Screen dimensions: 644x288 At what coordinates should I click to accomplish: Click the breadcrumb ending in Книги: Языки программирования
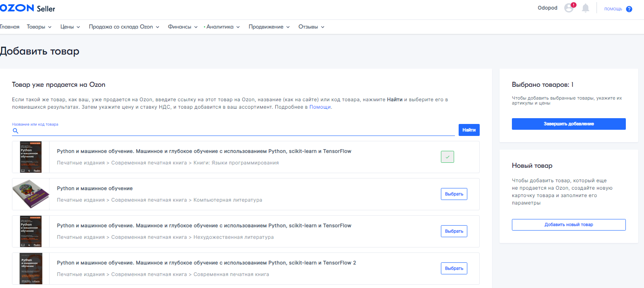tap(168, 163)
